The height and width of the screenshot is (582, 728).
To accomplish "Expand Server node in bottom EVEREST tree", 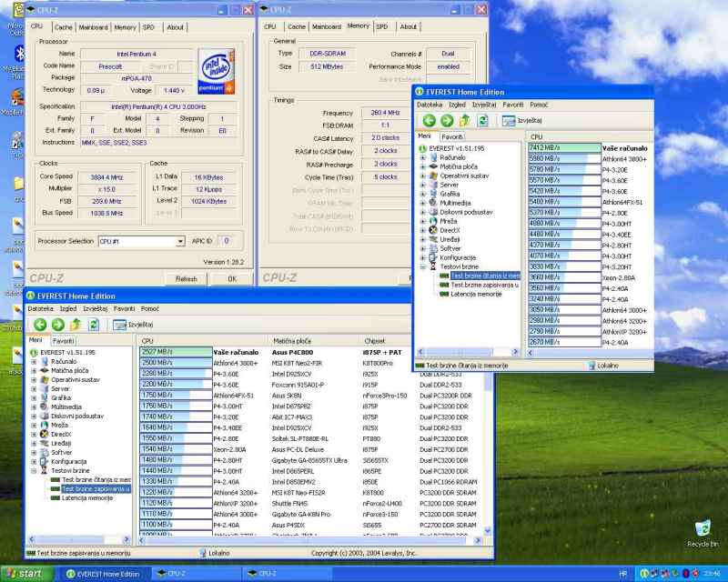I will pyautogui.click(x=34, y=388).
